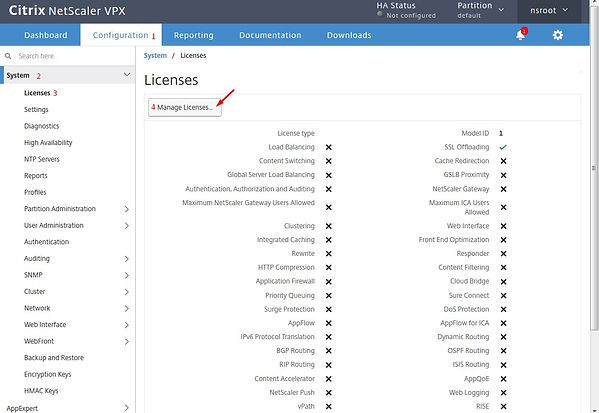This screenshot has height=413, width=599.
Task: Click the X status icon for Web Logging
Action: 503,393
